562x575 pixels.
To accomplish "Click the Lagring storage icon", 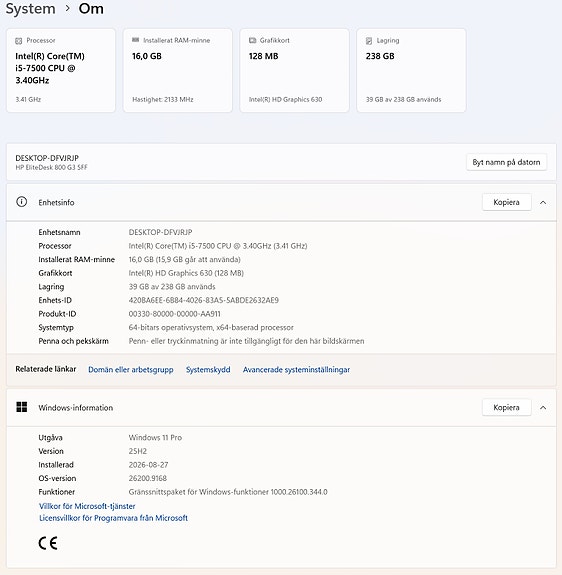I will pos(369,41).
